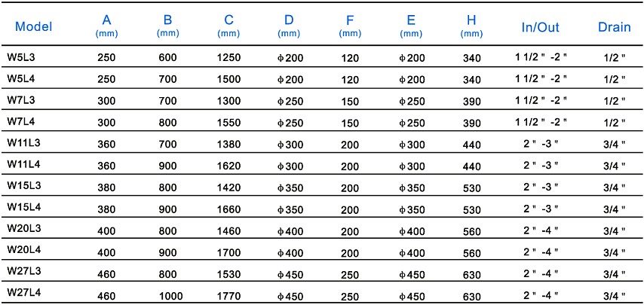Click the W15L3 model label
The image size is (644, 305).
click(23, 185)
